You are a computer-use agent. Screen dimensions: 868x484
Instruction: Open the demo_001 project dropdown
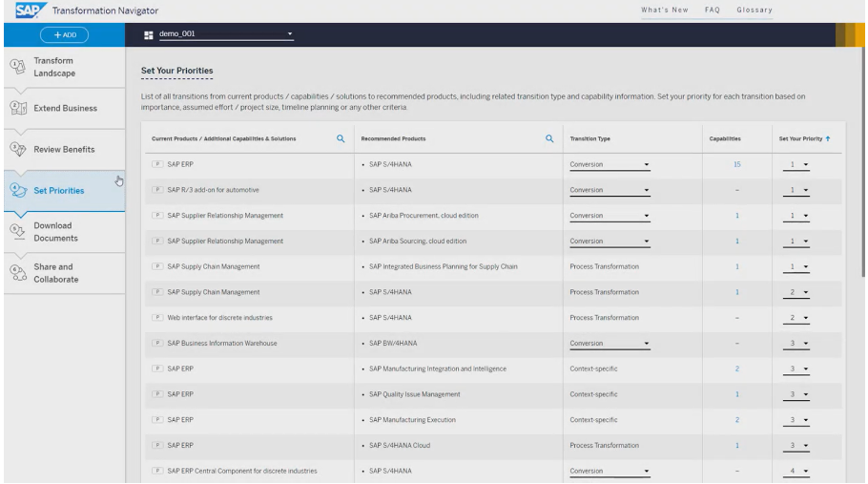(x=290, y=35)
